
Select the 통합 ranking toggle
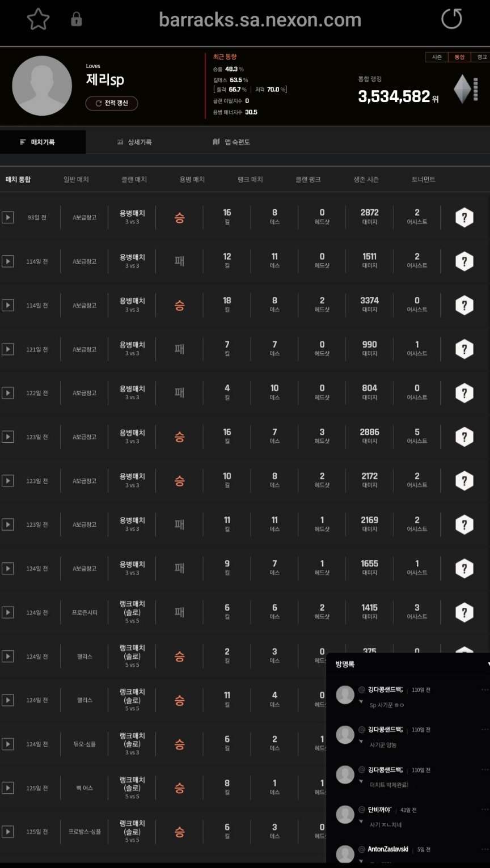pos(459,57)
